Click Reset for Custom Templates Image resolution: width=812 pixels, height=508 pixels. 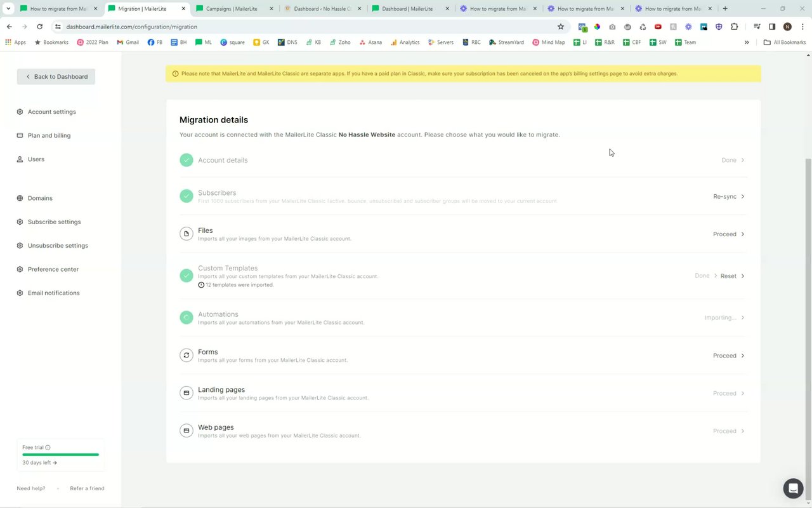pos(732,276)
